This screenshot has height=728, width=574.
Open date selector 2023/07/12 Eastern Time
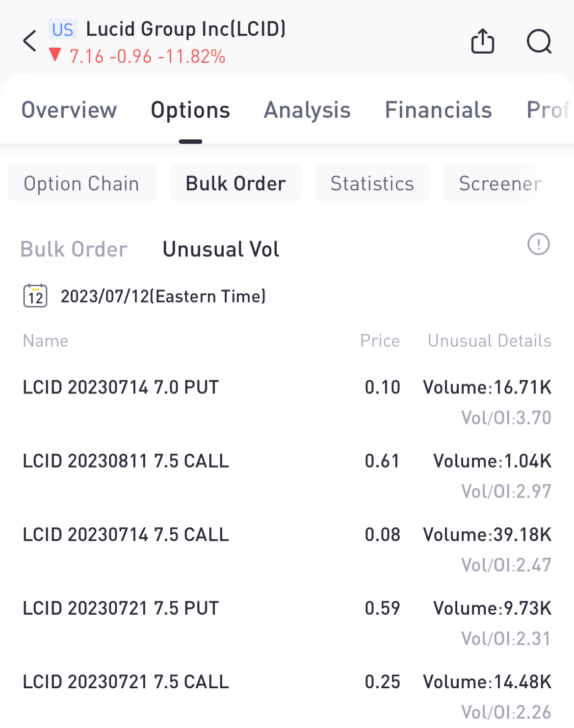(x=163, y=296)
